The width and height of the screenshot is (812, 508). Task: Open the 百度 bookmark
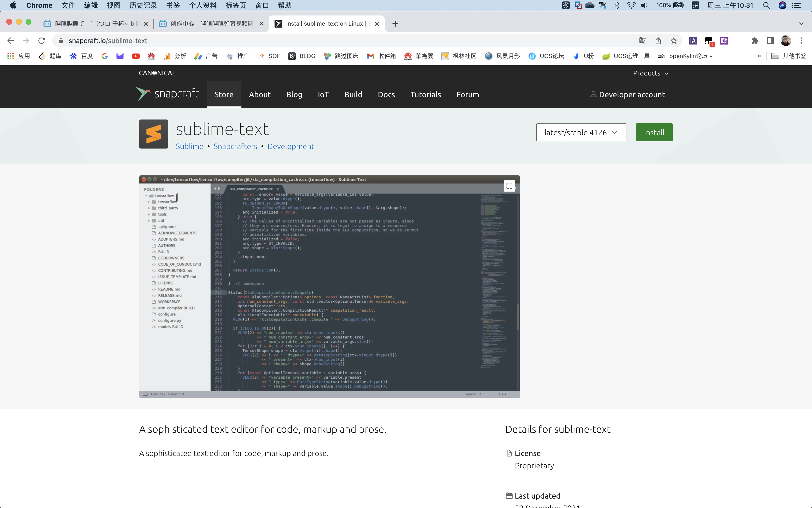pos(81,56)
